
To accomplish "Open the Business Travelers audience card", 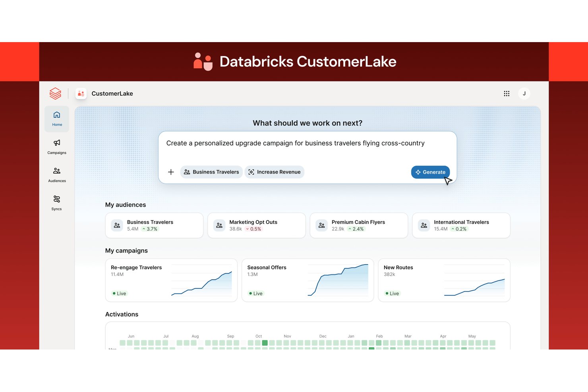I will tap(154, 226).
